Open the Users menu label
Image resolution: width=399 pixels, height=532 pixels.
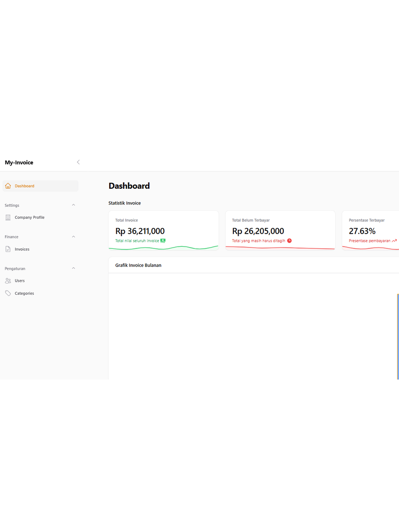pos(19,281)
